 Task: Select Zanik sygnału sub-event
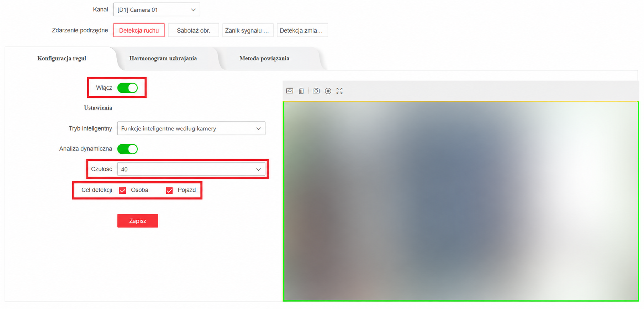(x=248, y=30)
